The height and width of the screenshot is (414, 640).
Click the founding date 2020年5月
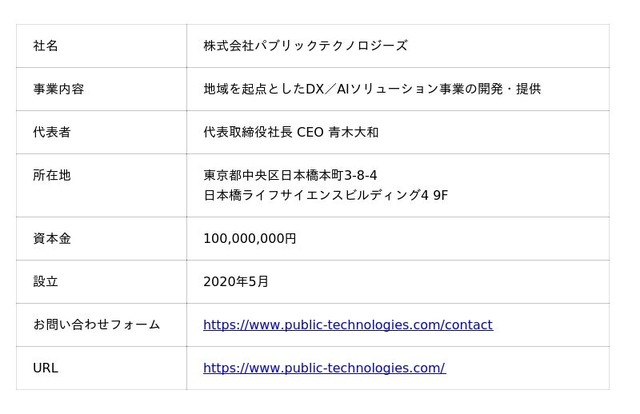pos(235,282)
